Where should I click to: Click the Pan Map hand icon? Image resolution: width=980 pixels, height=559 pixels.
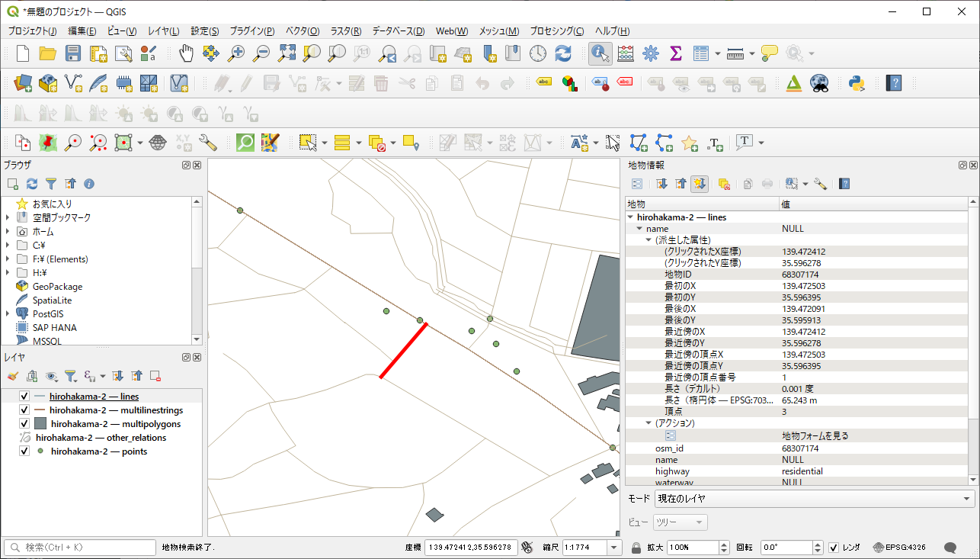[x=186, y=53]
